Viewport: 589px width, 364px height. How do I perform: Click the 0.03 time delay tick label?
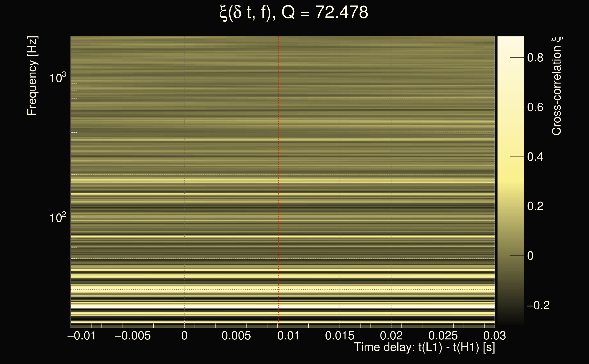point(495,336)
